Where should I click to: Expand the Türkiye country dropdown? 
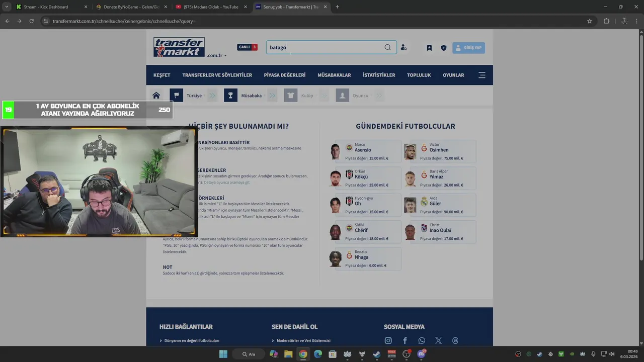(212, 96)
